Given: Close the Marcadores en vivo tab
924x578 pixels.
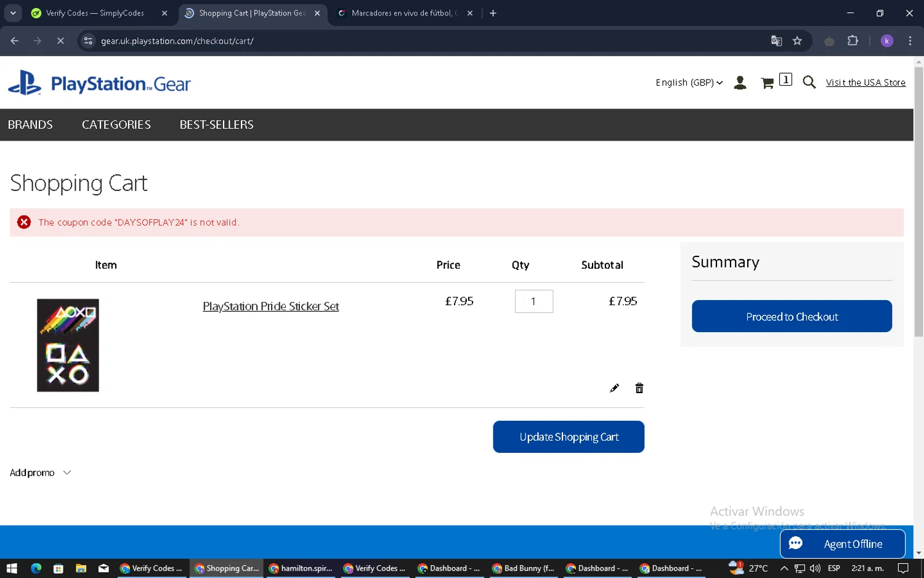Looking at the screenshot, I should tap(470, 13).
